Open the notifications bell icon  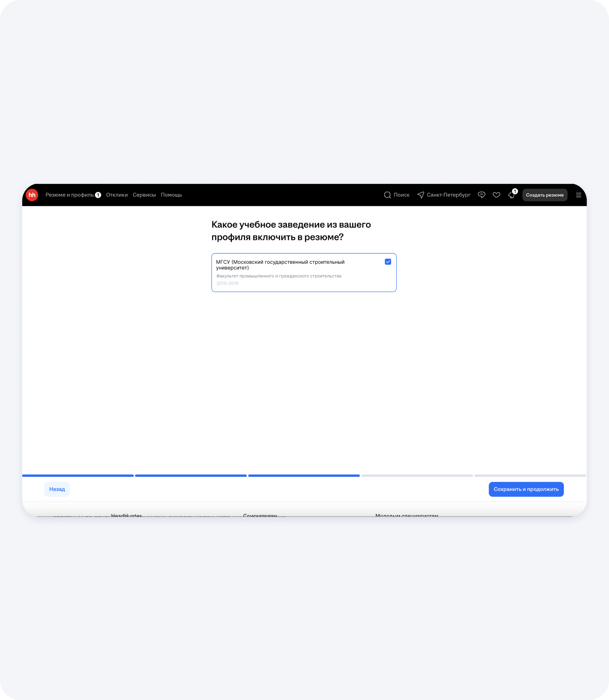coord(512,195)
